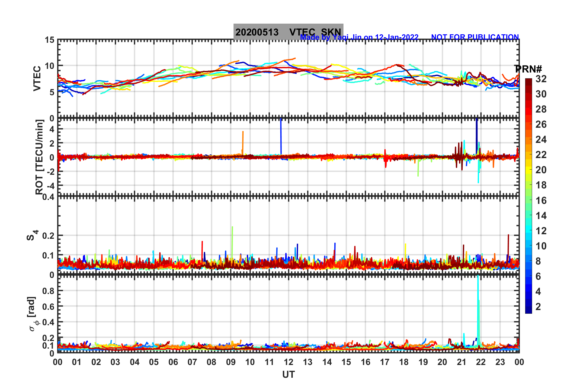577x392 pixels.
Task: Click the colorbar tick label '10'
Action: pyautogui.click(x=541, y=246)
